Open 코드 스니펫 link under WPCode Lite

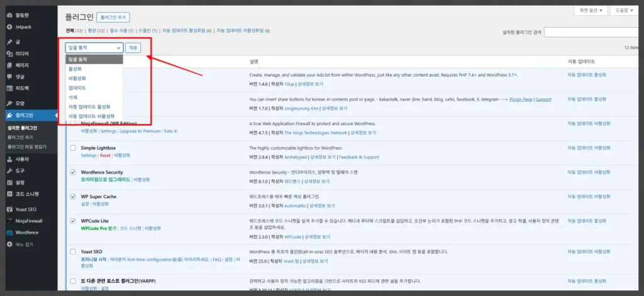click(x=130, y=228)
